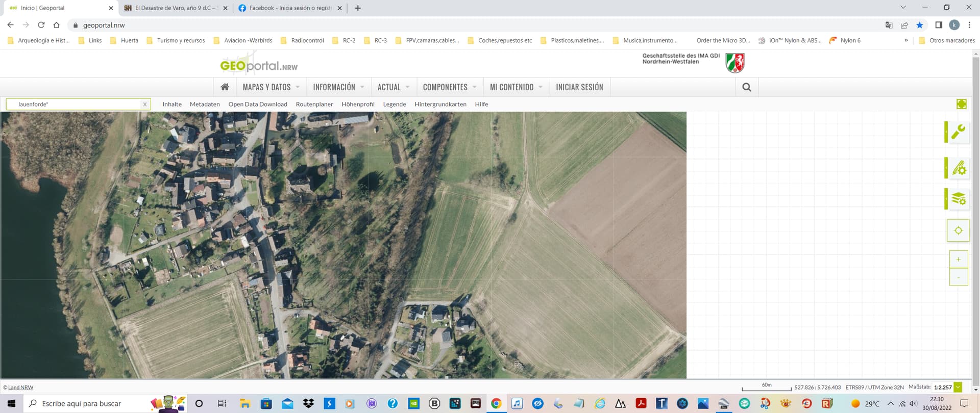Click the locate my position crosshair button
This screenshot has width=980, height=413.
point(958,230)
